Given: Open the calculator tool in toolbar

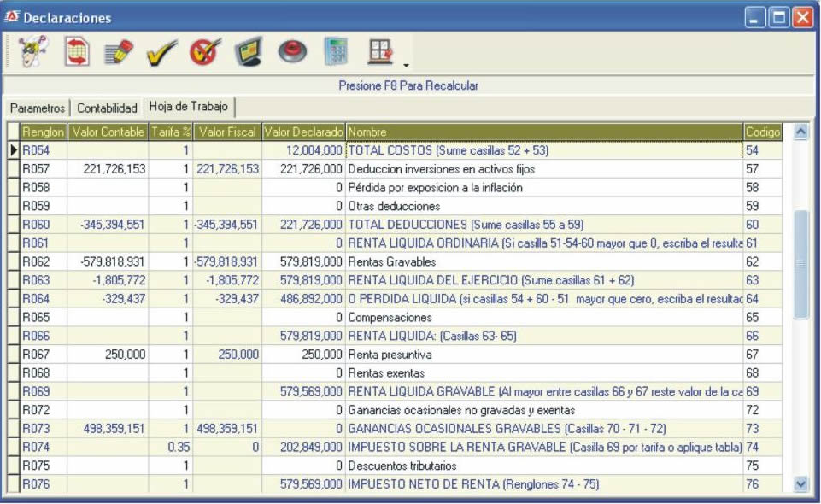Looking at the screenshot, I should point(336,51).
